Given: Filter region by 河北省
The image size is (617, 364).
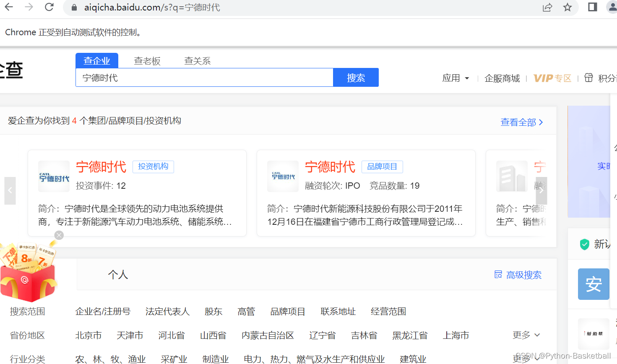Looking at the screenshot, I should tap(172, 335).
